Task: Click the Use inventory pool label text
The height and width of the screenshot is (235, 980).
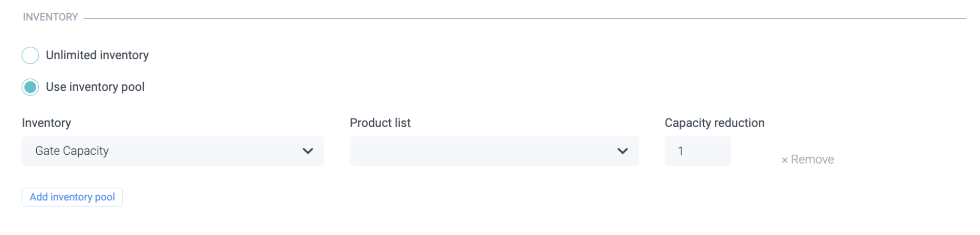Action: point(95,87)
